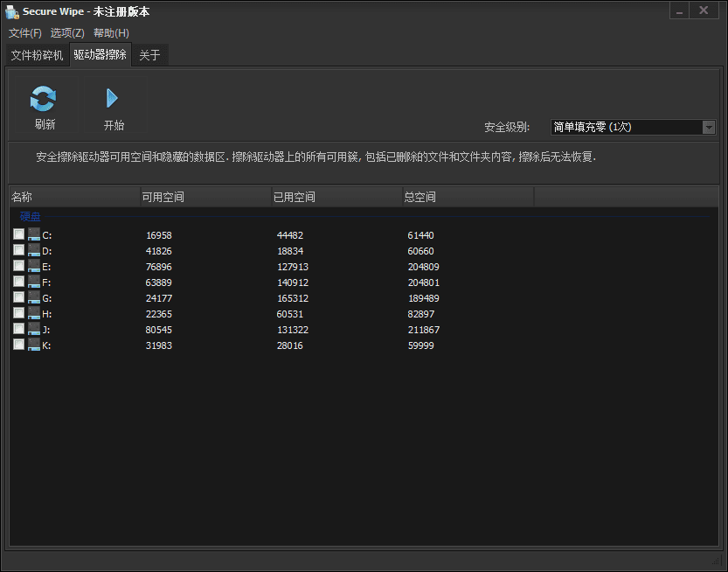The image size is (728, 572).
Task: Open the 帮助(H) menu
Action: tap(110, 32)
